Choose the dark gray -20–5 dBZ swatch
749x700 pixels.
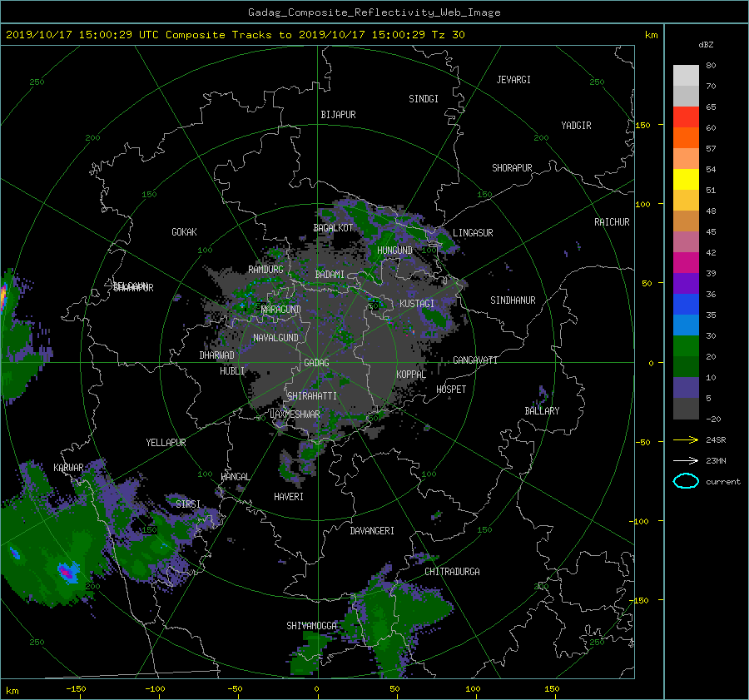(x=686, y=409)
